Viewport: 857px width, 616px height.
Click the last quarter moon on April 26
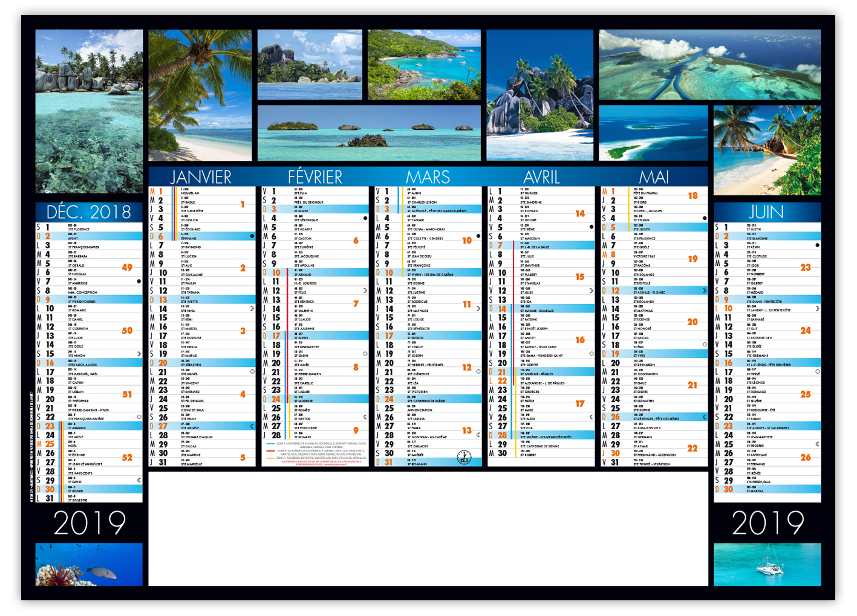pos(591,417)
